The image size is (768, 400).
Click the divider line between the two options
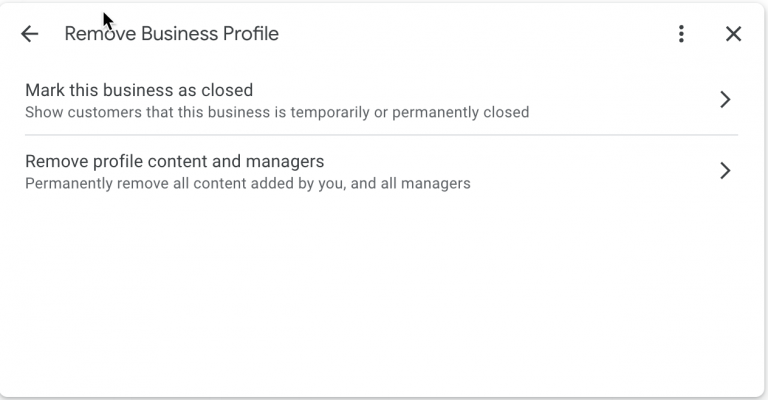pos(380,135)
